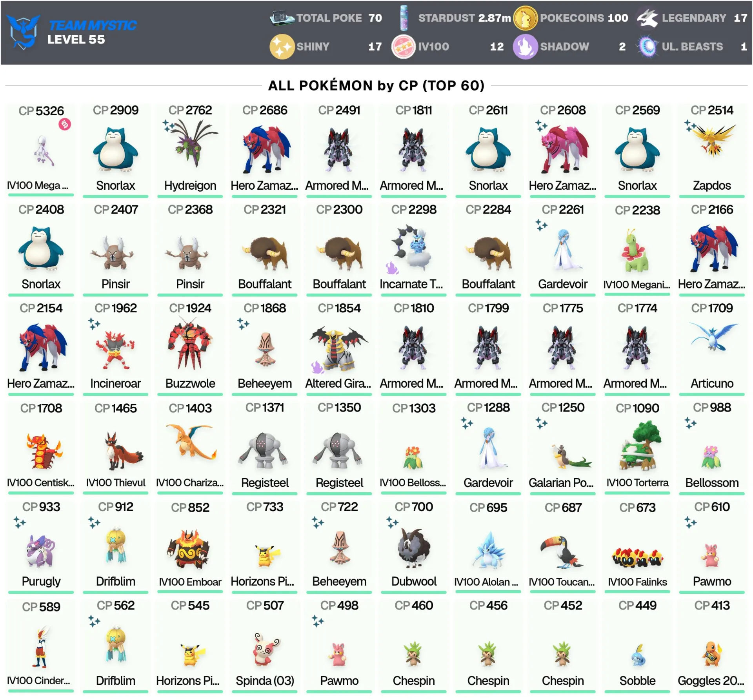Screen dimensions: 753x700
Task: Click the pink badge on IV100 Mega card
Action: tap(65, 124)
